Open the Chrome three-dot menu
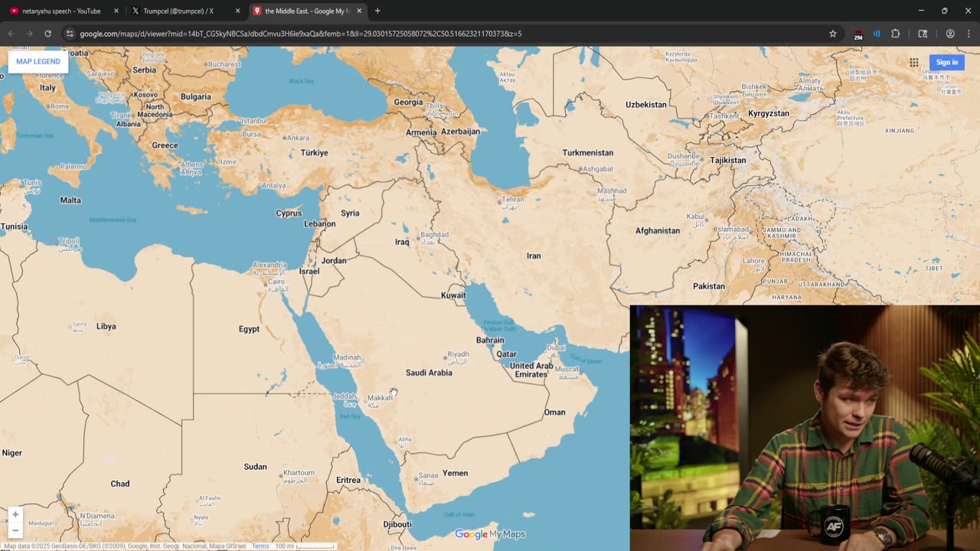The height and width of the screenshot is (551, 980). click(969, 34)
